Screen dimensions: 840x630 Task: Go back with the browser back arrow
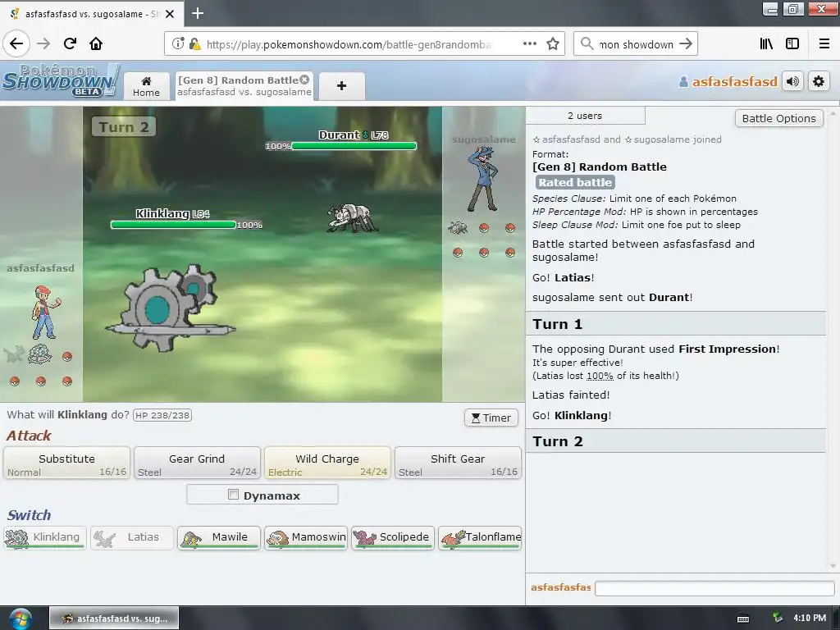point(16,43)
